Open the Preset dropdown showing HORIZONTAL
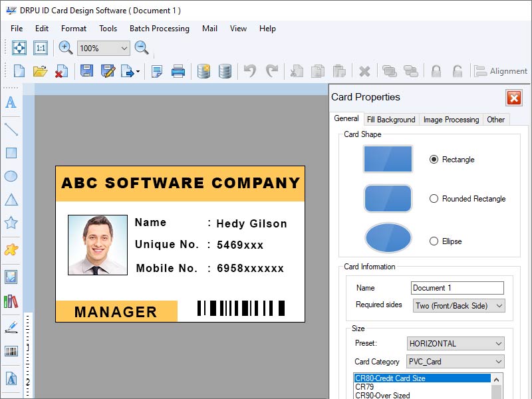 (455, 343)
